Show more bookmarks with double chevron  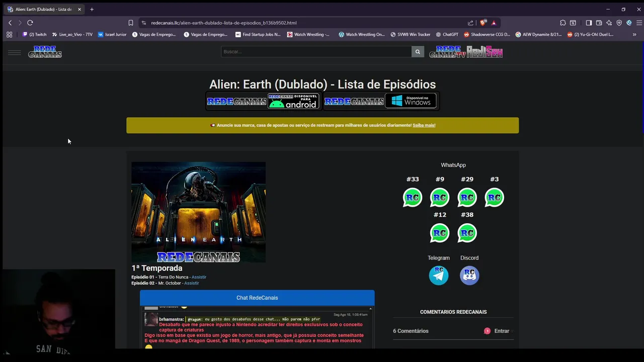point(634,35)
